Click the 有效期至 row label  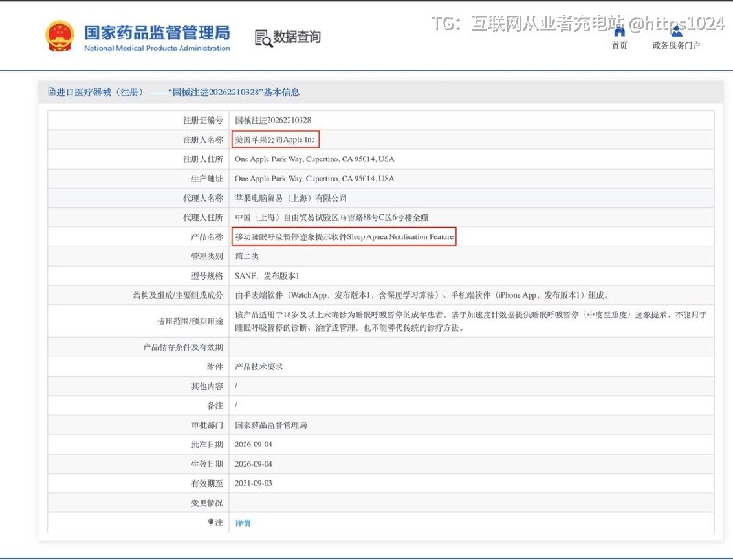point(207,483)
